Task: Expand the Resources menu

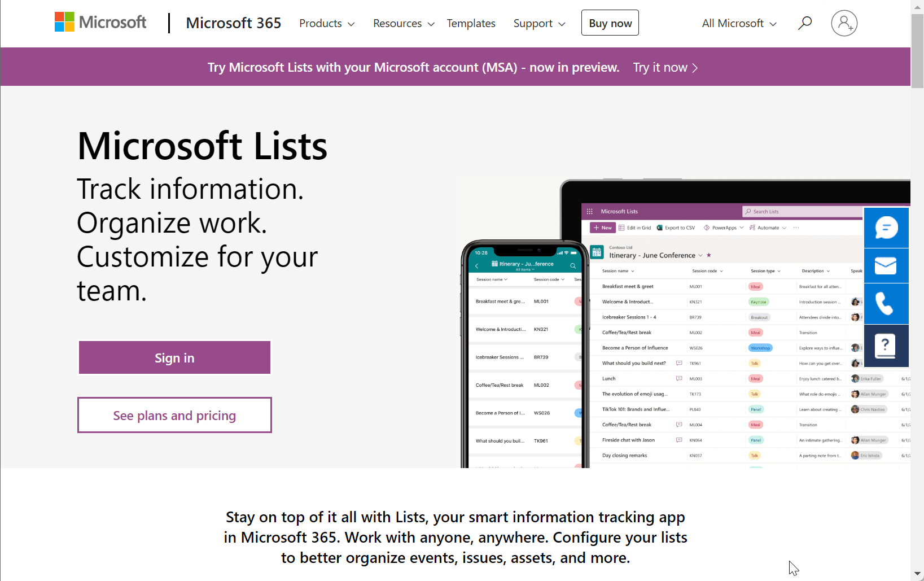Action: 404,23
